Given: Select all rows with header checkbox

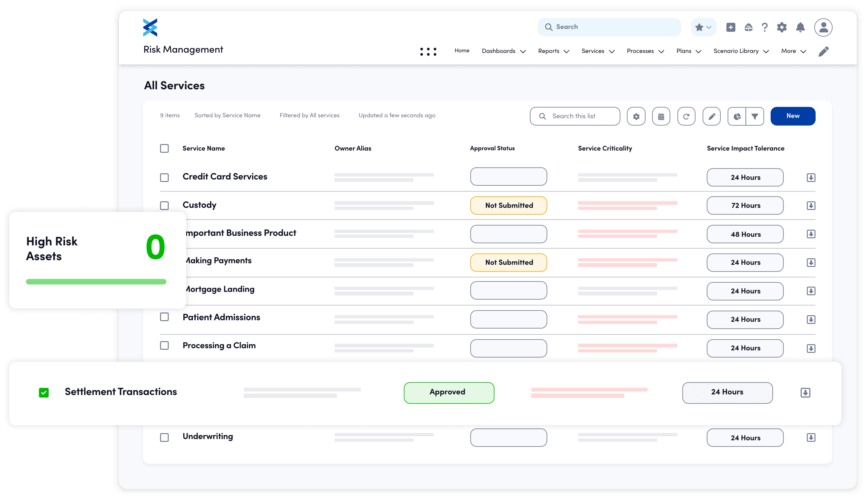Looking at the screenshot, I should [x=164, y=148].
